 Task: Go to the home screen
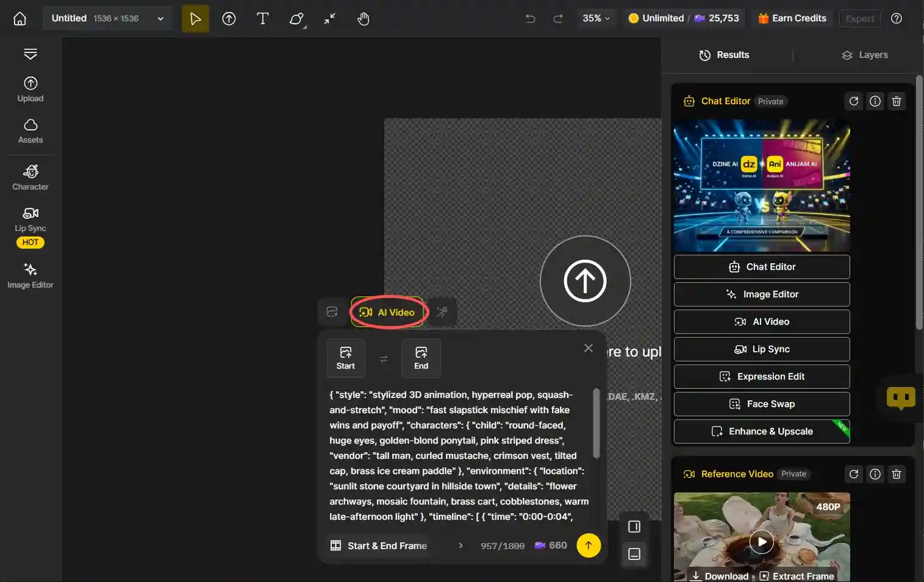point(20,19)
